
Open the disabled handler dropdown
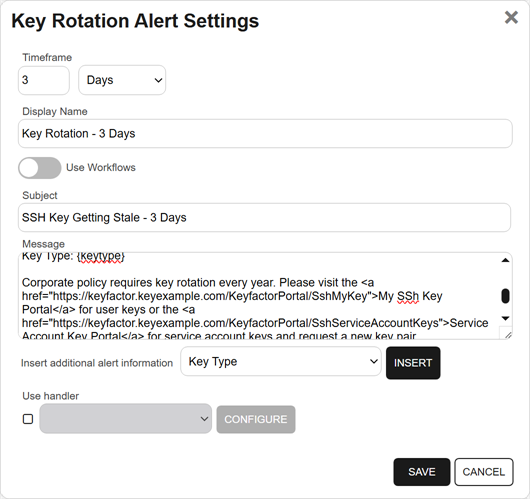tap(125, 419)
